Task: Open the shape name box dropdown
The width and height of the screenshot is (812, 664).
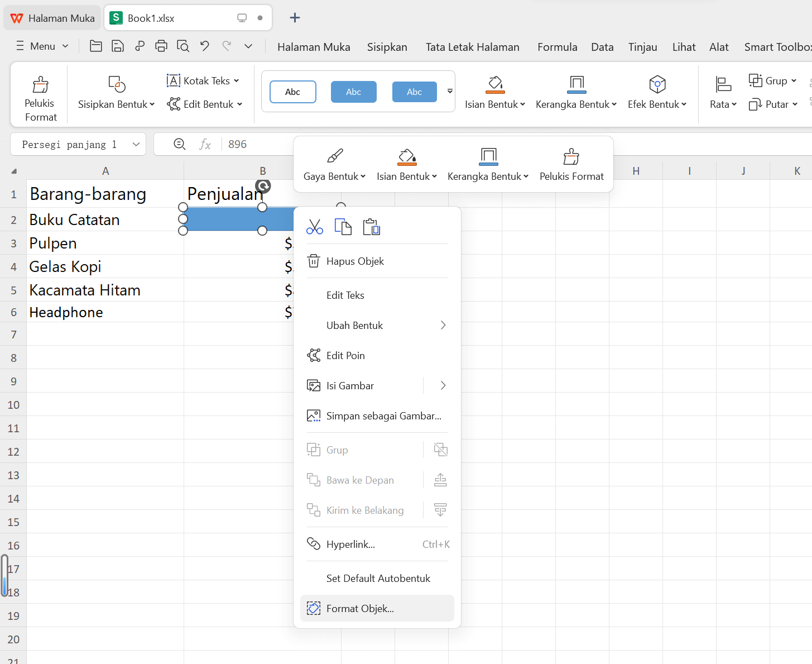Action: coord(136,144)
